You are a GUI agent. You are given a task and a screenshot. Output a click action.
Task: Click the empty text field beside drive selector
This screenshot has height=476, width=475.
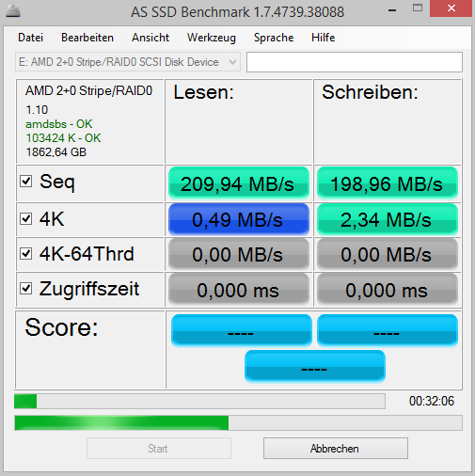pos(355,62)
